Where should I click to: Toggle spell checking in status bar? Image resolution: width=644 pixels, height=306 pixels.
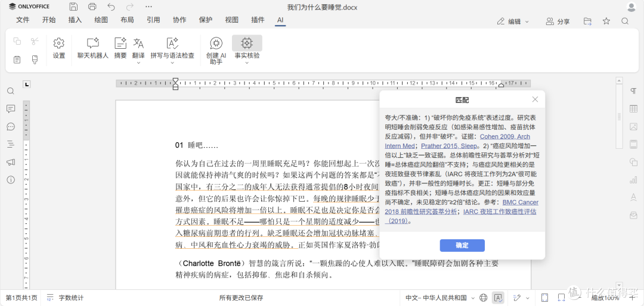tap(498, 298)
